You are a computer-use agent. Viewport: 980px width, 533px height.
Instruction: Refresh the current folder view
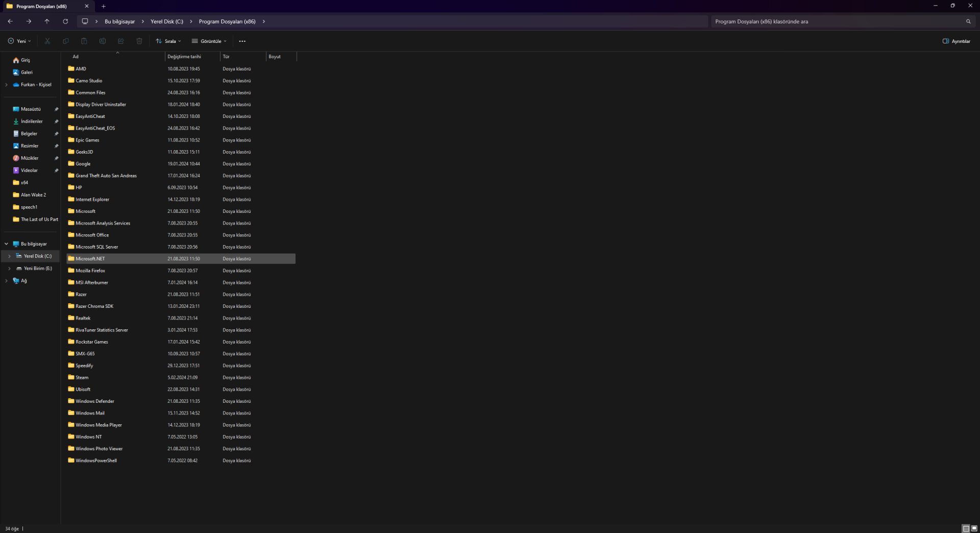click(x=65, y=21)
